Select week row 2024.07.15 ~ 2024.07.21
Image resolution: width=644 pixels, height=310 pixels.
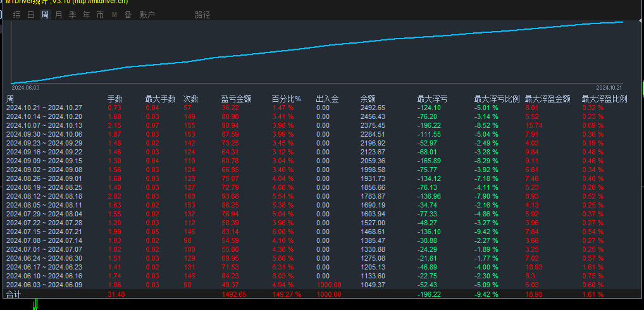click(322, 232)
